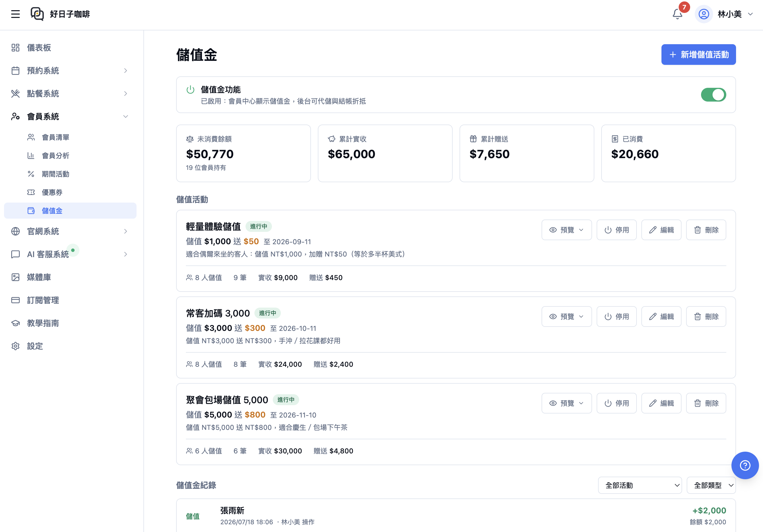
Task: Click the 訂閱管理 card icon
Action: (x=15, y=300)
